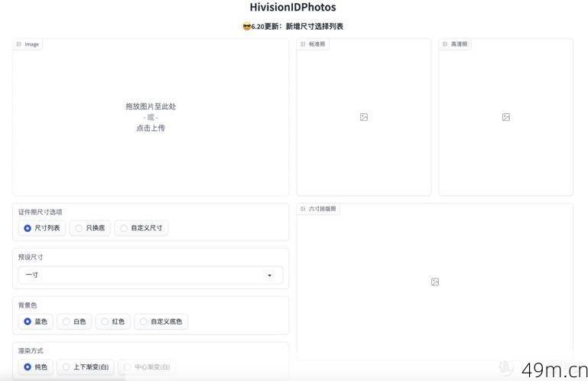Click the 背景色 label
The image size is (588, 381).
click(28, 305)
